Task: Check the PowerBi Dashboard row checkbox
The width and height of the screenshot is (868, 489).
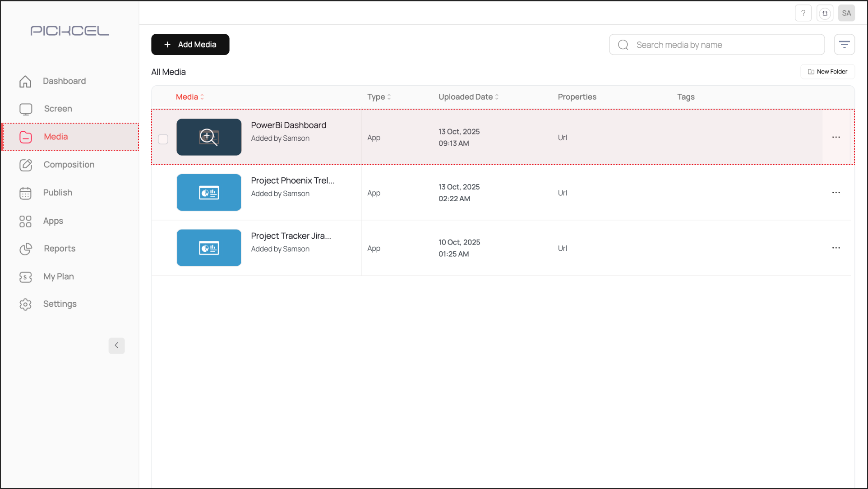Action: pos(163,139)
